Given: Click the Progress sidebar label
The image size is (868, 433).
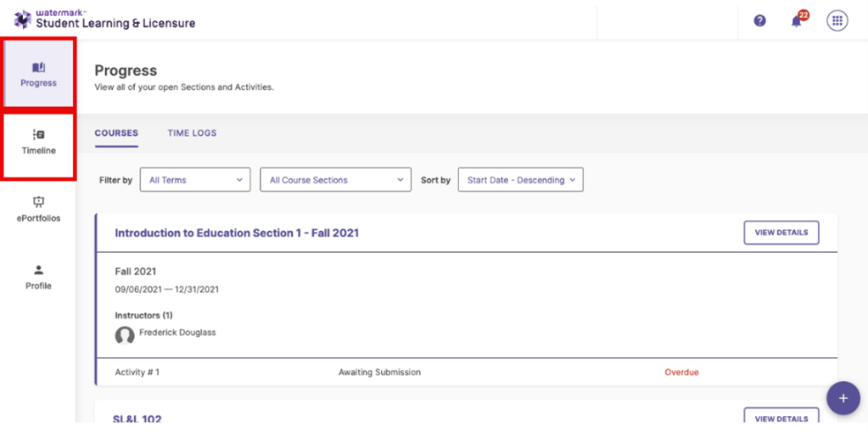Looking at the screenshot, I should [38, 83].
